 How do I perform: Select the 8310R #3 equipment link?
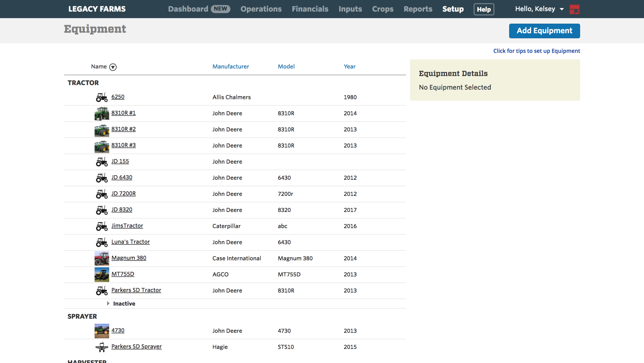pos(123,145)
